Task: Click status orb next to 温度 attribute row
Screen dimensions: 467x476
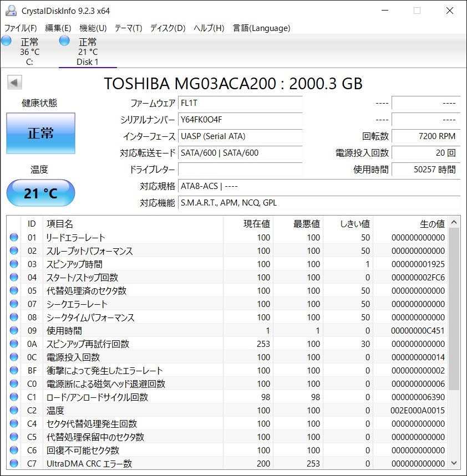Action: click(14, 411)
